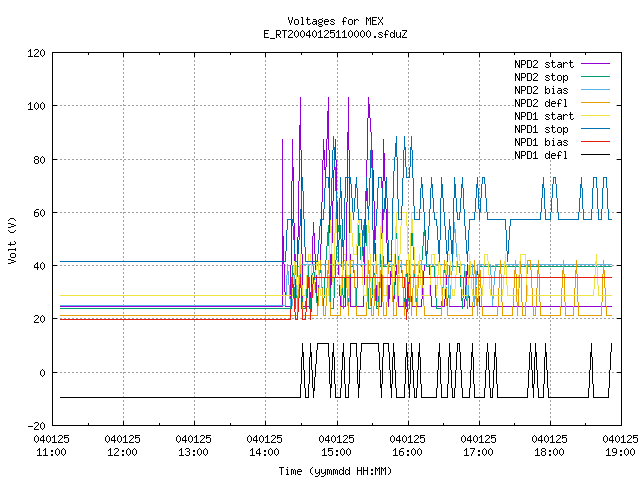Click the y-axis tick value 0
This screenshot has width=640, height=480.
click(x=42, y=373)
